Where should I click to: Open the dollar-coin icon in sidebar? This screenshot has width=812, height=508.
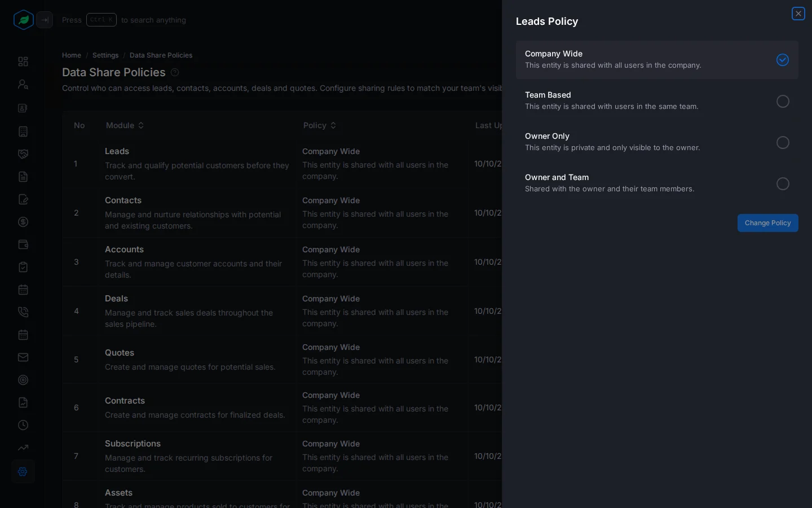[23, 222]
